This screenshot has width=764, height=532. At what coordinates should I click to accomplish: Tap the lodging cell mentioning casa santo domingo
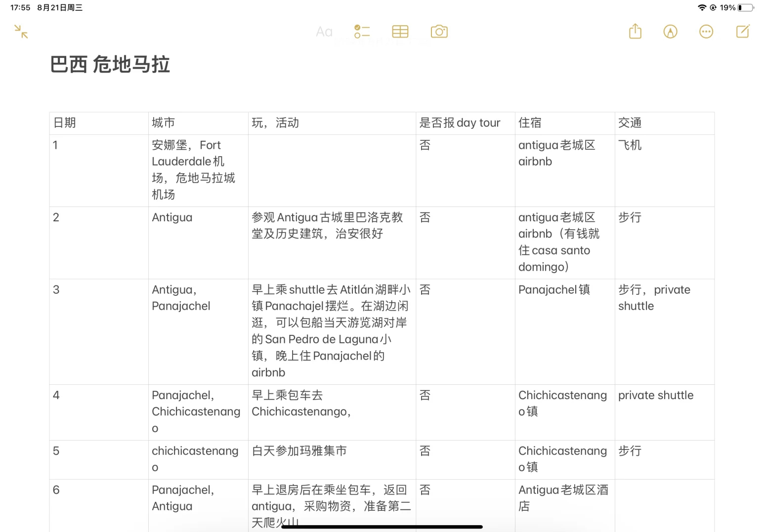click(x=565, y=243)
